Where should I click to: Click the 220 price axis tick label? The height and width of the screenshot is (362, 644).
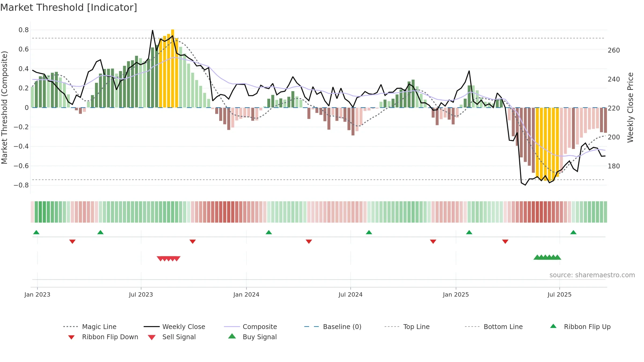(x=614, y=108)
